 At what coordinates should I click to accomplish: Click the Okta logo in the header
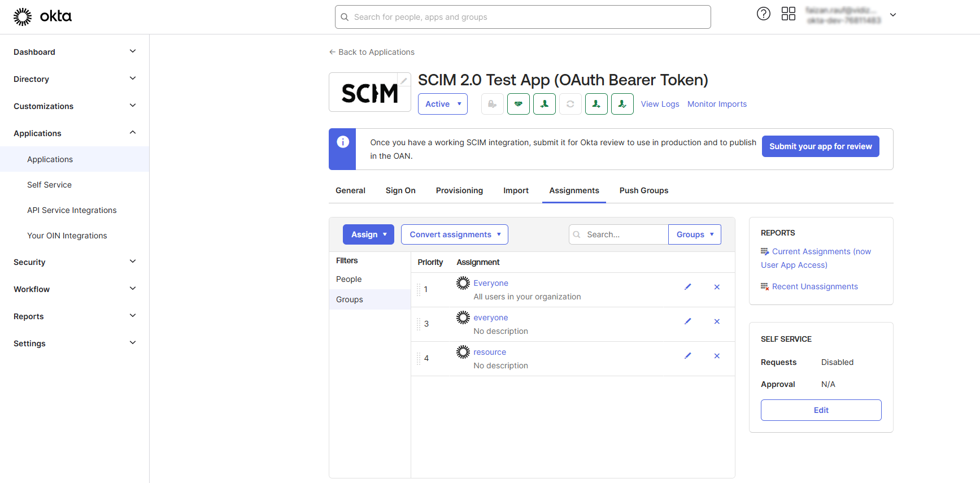(43, 16)
